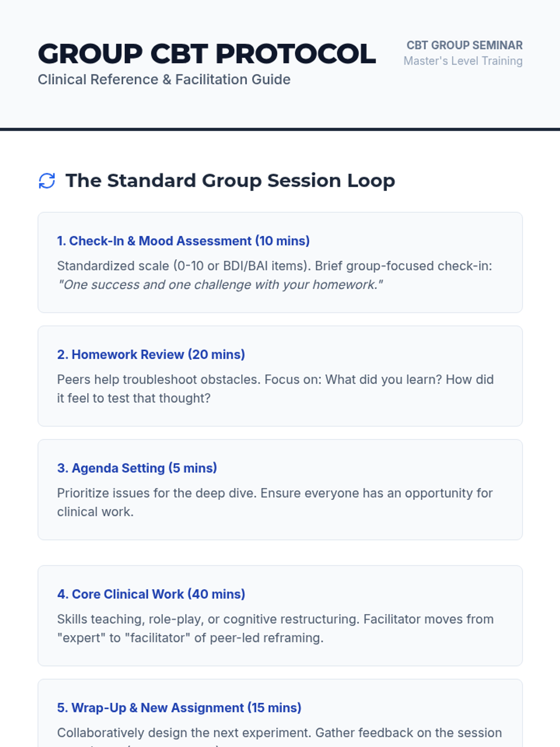Select the Core Clinical Work (40 mins) heading
The image size is (560, 747).
tap(151, 594)
